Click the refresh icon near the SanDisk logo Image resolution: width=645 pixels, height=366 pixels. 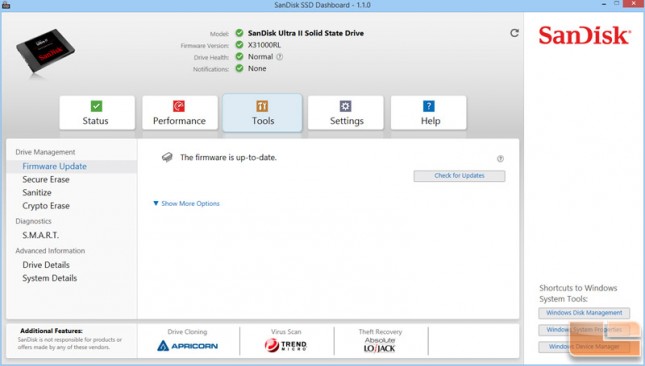(x=514, y=33)
